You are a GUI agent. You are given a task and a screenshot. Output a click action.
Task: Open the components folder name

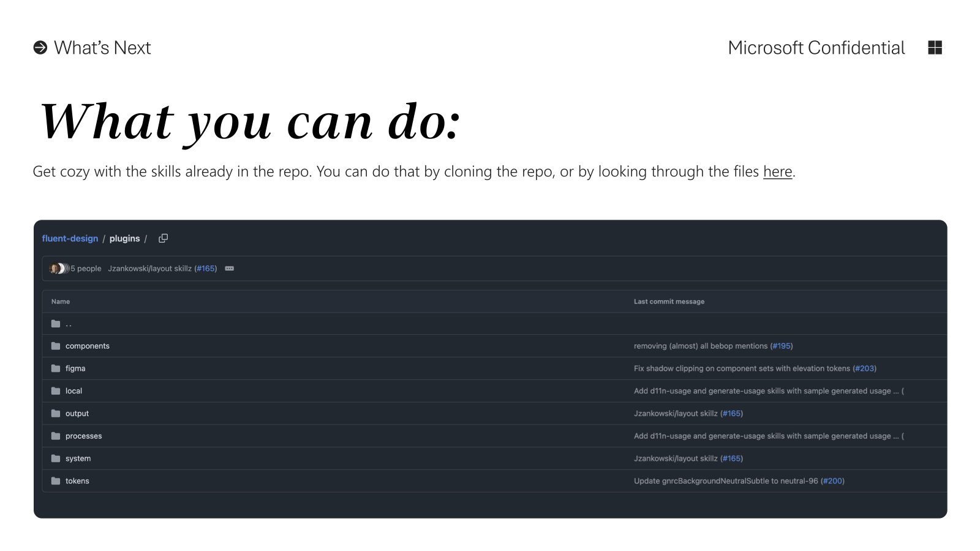tap(88, 346)
